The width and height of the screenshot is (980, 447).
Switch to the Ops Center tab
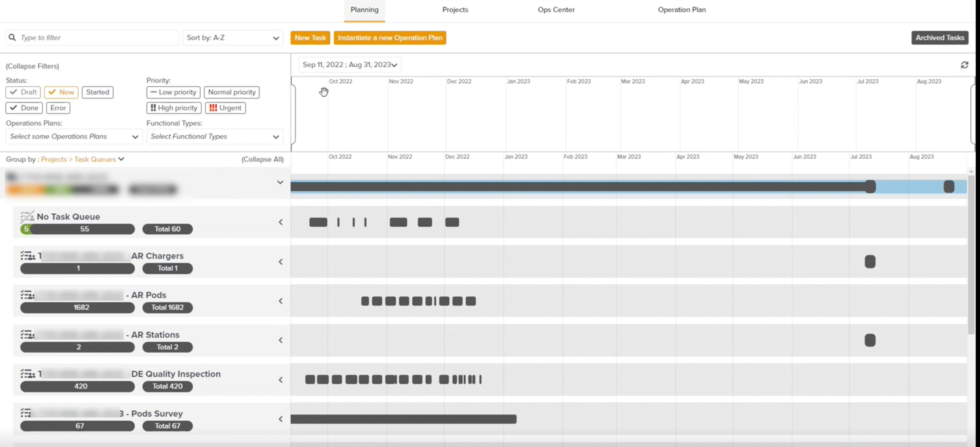(x=556, y=10)
